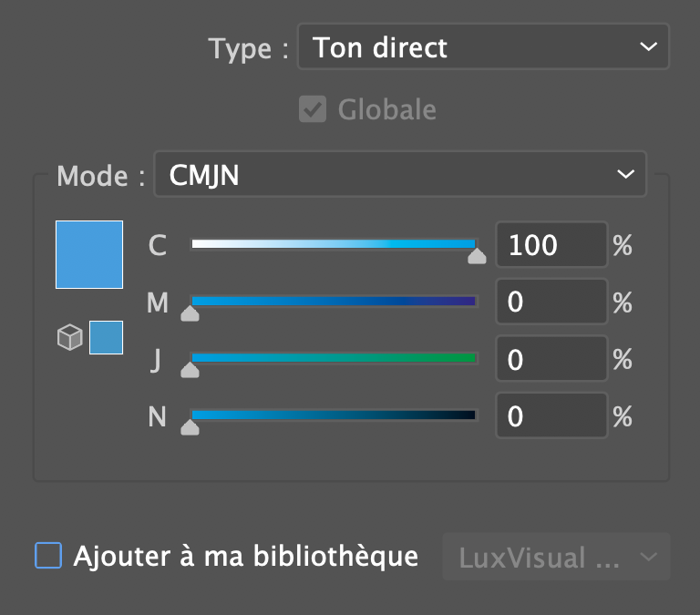The image size is (700, 615).
Task: Click the middle of the yellow gradient track
Action: click(334, 358)
